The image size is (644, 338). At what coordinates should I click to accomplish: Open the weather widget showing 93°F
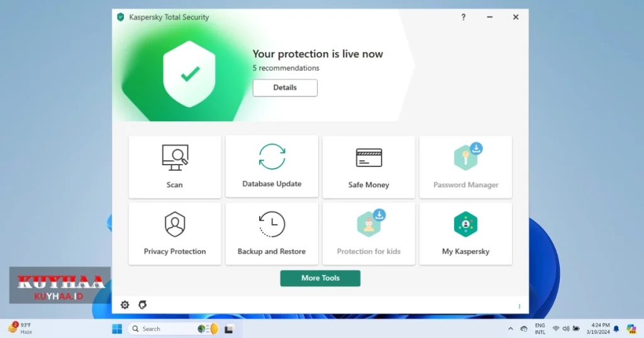click(x=19, y=328)
